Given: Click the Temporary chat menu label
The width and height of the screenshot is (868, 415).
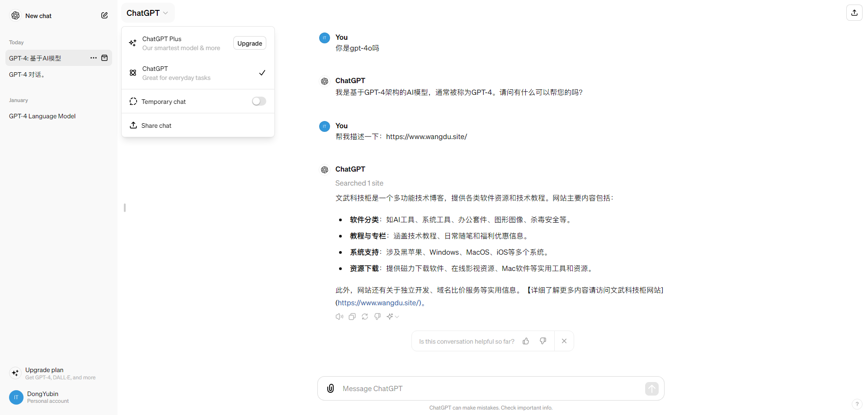Looking at the screenshot, I should pos(164,102).
